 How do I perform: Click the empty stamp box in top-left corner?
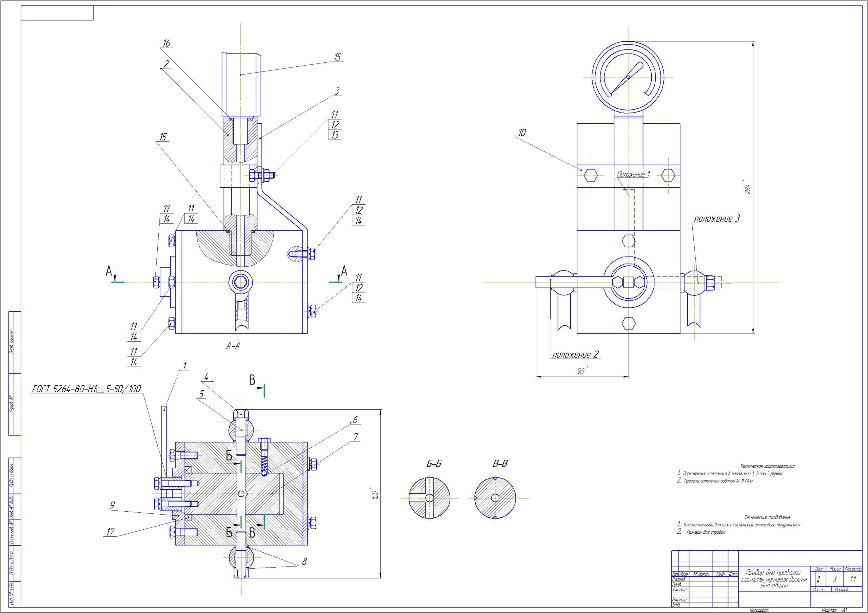[x=57, y=13]
